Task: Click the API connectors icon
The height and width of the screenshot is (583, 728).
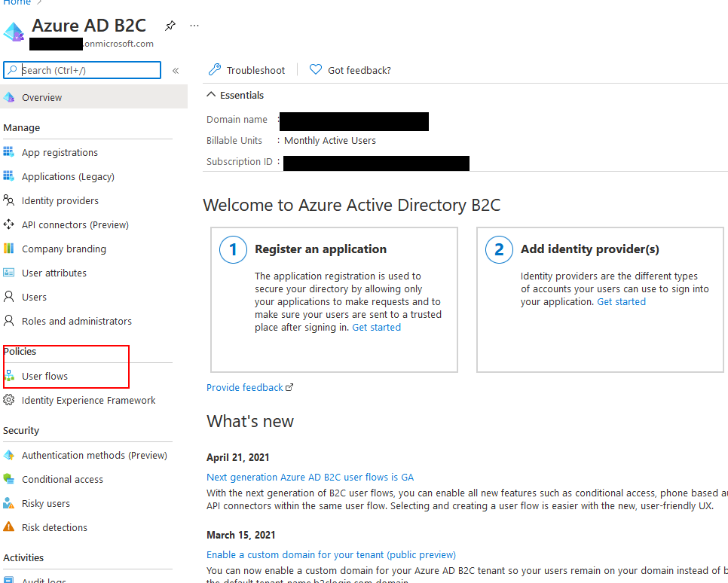Action: click(x=9, y=224)
